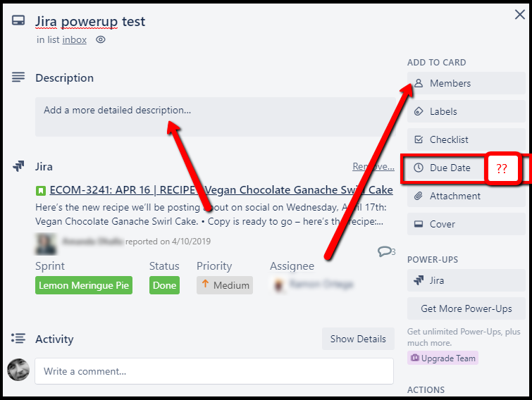This screenshot has height=400, width=532.
Task: Open the ECOM-3241 Vegan Chocolate Ganache issue link
Action: tap(221, 190)
